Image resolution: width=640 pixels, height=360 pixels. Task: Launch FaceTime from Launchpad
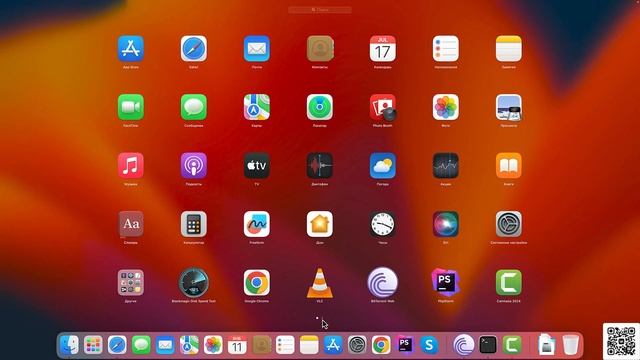131,107
